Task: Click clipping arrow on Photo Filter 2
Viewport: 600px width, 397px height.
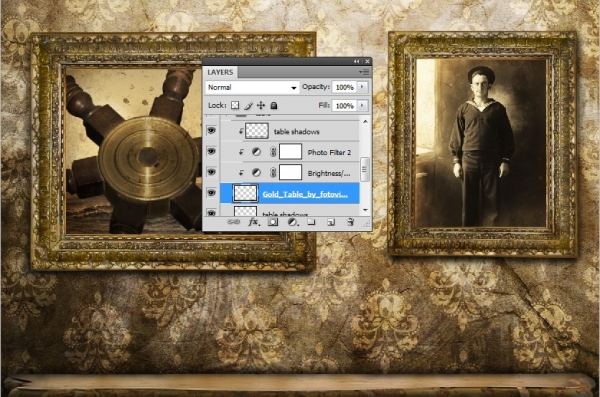Action: point(241,152)
